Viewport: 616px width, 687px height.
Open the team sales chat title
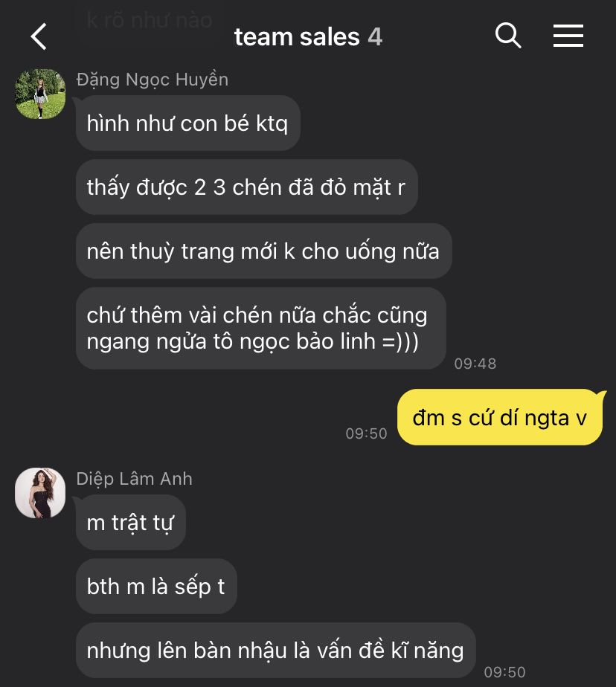[297, 37]
